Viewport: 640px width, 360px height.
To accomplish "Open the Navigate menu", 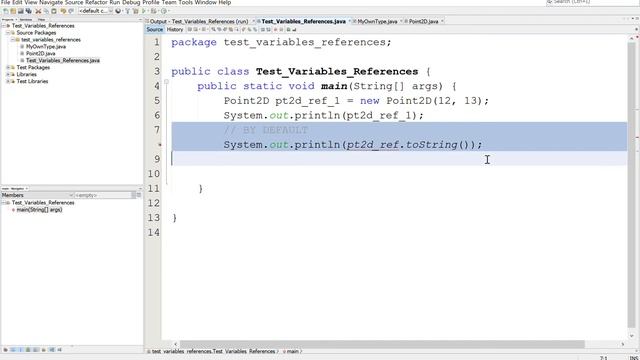I will pyautogui.click(x=51, y=2).
